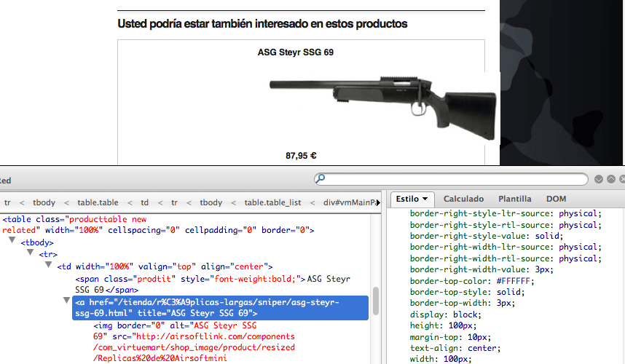
Task: Click the border-top-style: solid rule
Action: 467,292
